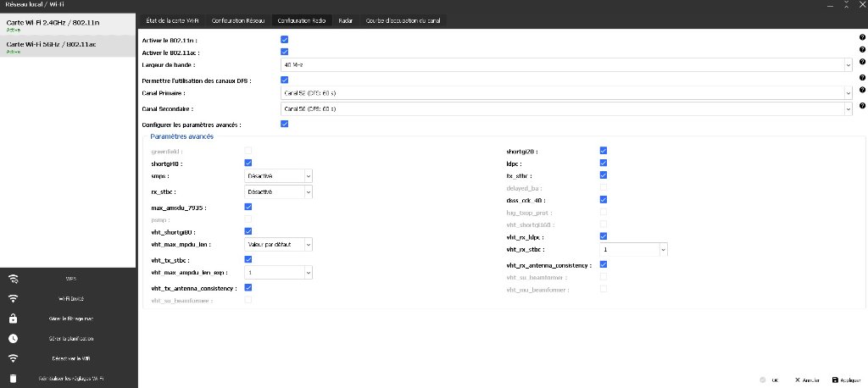Open the vht_rx_stbc dropdown
The image size is (868, 388).
click(x=633, y=250)
